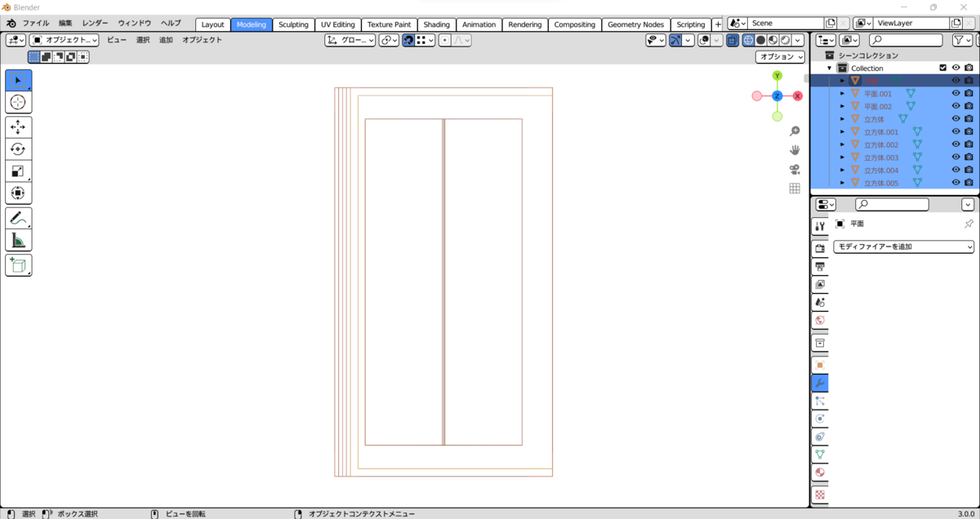This screenshot has height=519, width=980.
Task: Toggle camera view icon in viewport
Action: coord(794,169)
